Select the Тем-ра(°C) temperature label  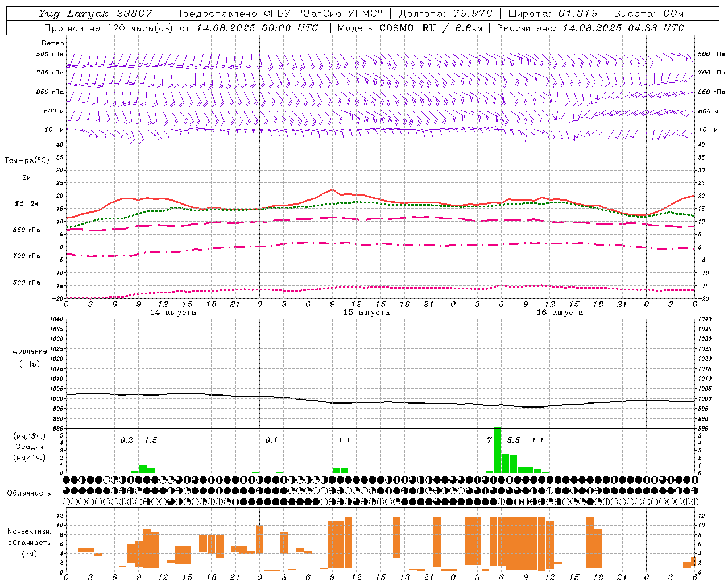[x=27, y=161]
